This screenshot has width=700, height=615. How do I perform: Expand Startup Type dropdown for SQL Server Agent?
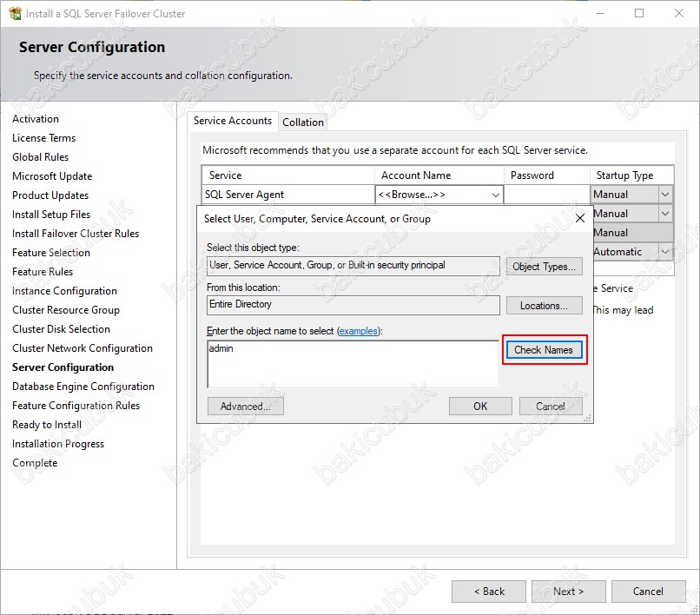point(665,195)
